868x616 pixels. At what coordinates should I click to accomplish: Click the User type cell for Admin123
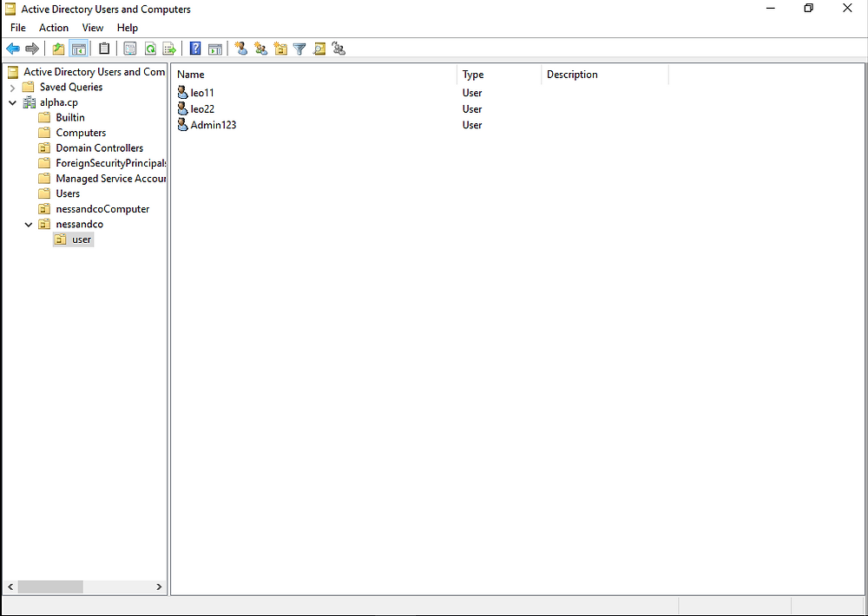point(472,125)
